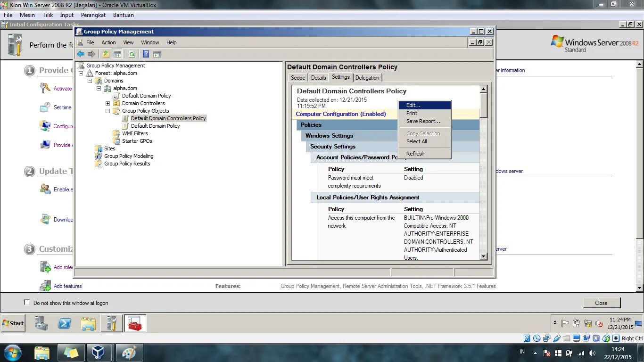Open Help via blue question mark icon

pos(146,54)
